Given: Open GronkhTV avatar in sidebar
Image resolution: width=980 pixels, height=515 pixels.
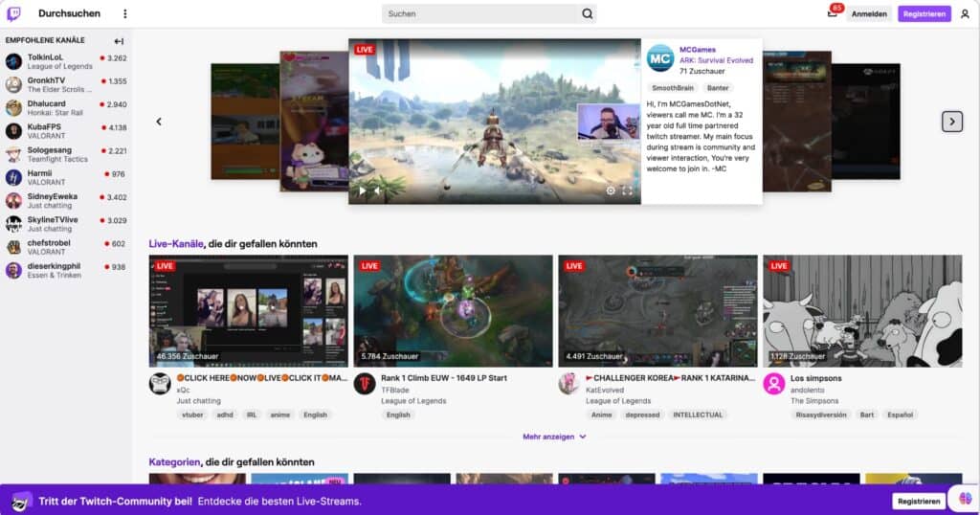Looking at the screenshot, I should click(13, 84).
